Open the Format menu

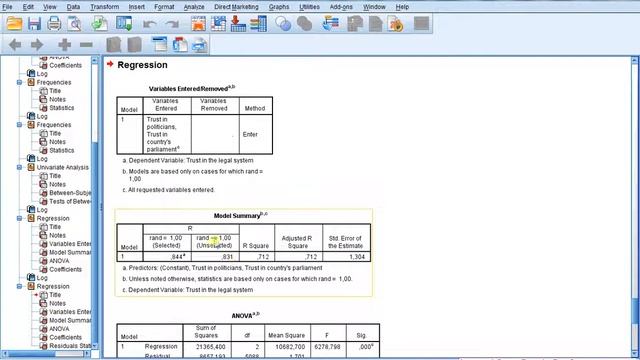pos(164,7)
